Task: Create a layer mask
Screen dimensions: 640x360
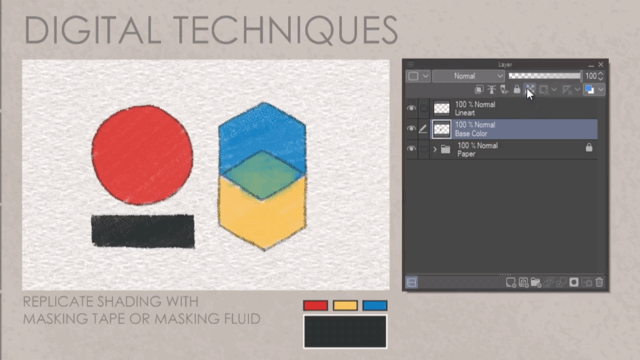Action: pos(574,282)
